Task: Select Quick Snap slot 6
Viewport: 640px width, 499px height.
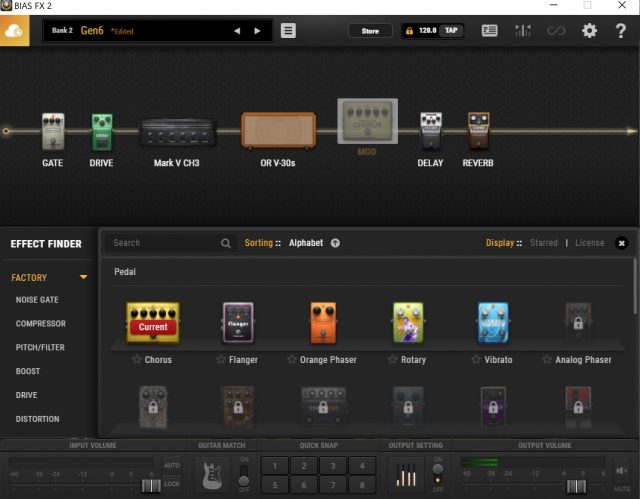Action: click(304, 485)
